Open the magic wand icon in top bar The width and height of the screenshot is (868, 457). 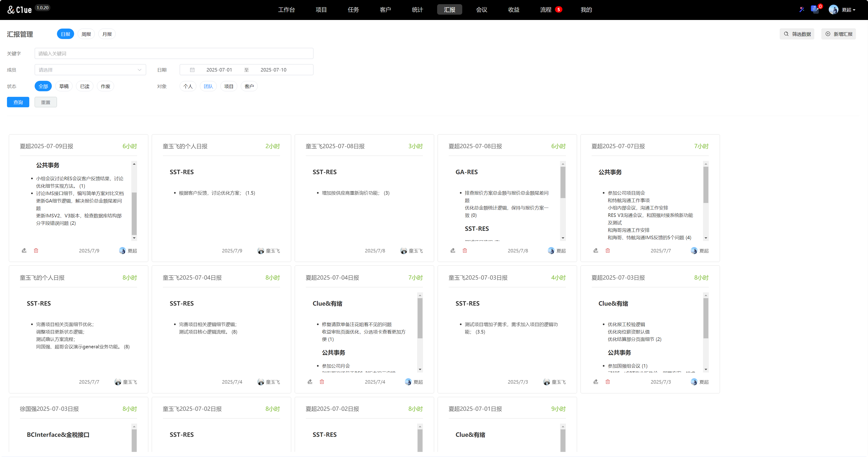[802, 10]
